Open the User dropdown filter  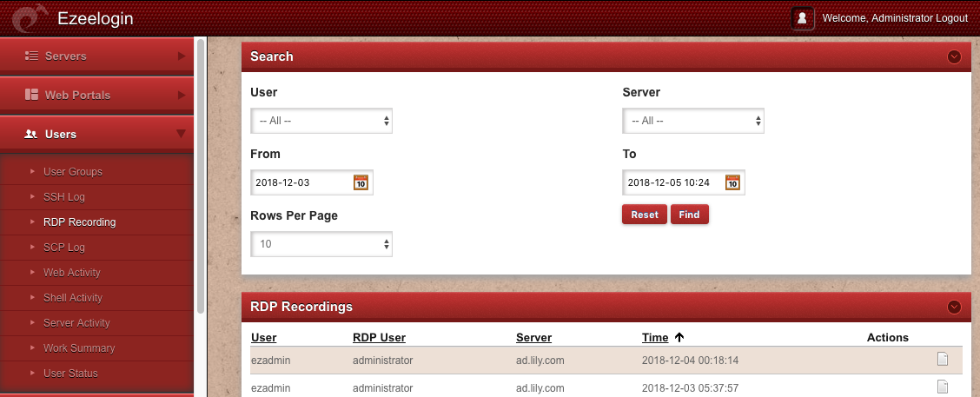coord(321,121)
